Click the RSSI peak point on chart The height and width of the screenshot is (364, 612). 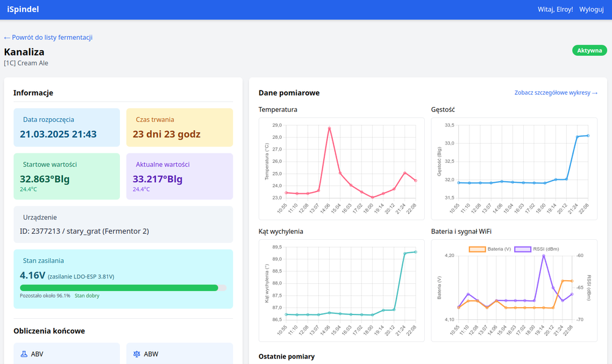(543, 256)
